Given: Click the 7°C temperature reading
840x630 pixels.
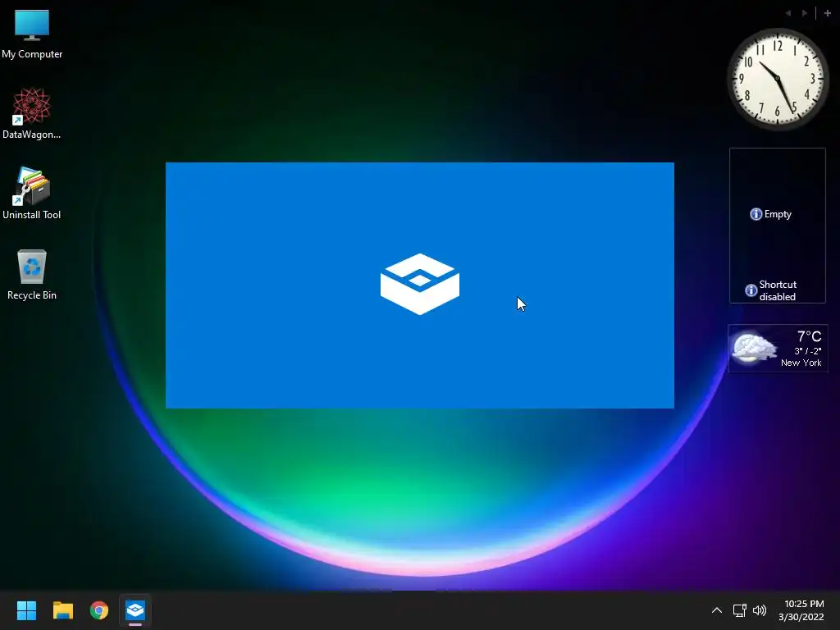Looking at the screenshot, I should click(809, 336).
